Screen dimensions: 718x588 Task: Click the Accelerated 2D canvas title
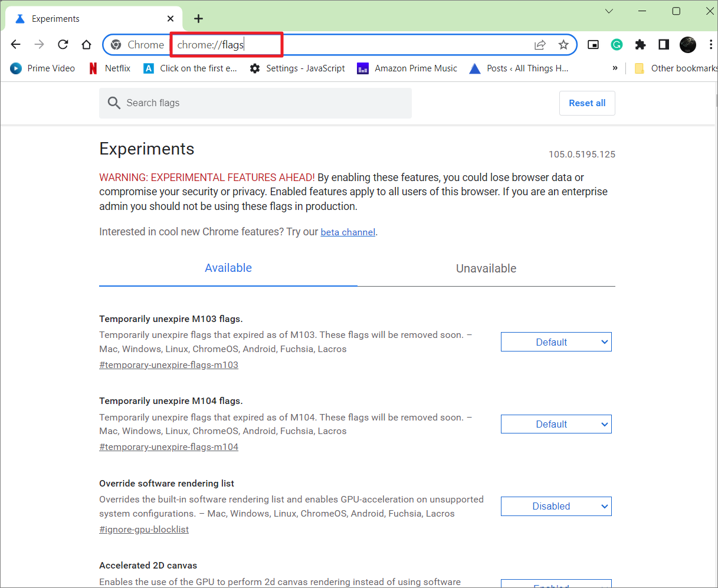point(148,566)
